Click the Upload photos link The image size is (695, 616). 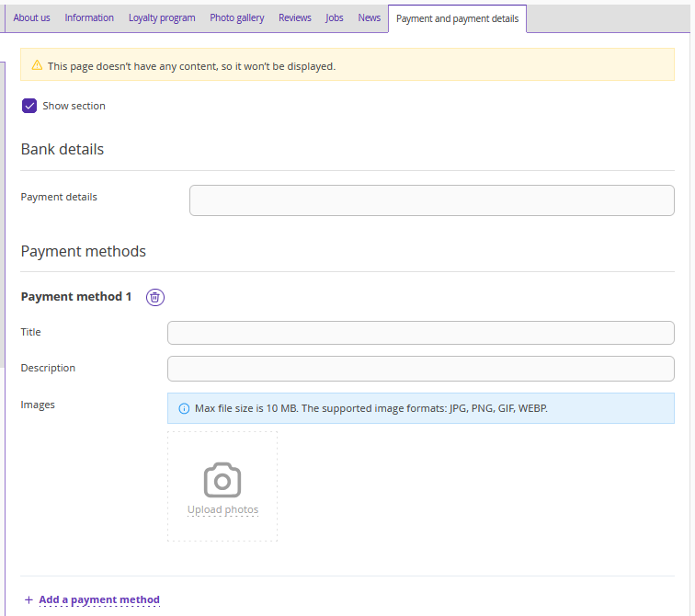coord(222,509)
